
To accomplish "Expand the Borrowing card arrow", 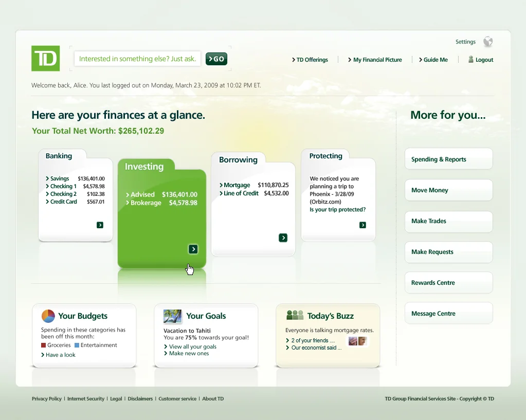I will 283,238.
